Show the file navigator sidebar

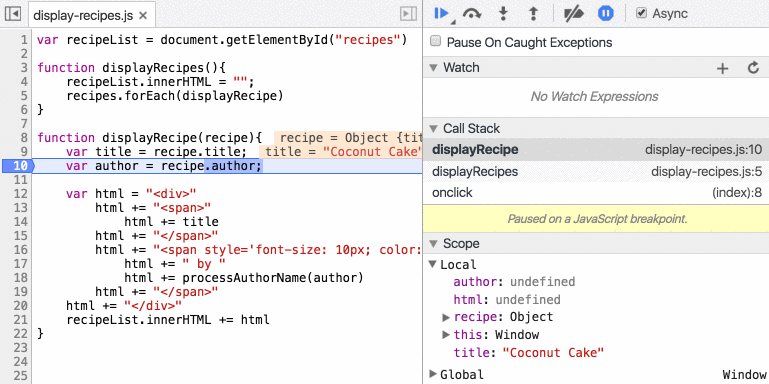(12, 14)
